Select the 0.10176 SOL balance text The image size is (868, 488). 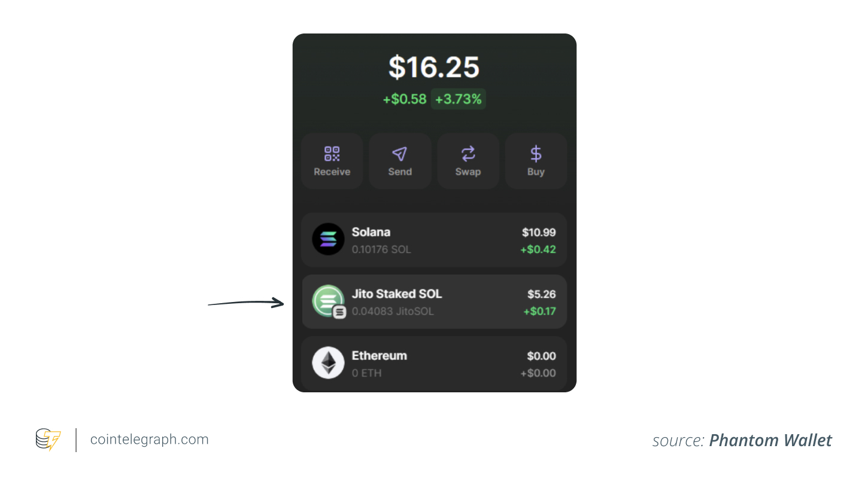[381, 249]
